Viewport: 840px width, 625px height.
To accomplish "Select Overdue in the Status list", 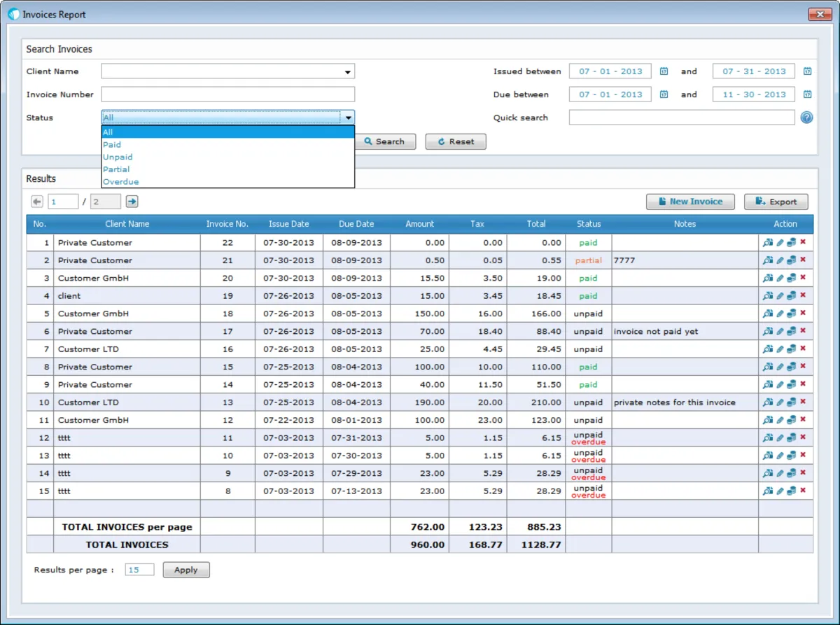I will (x=121, y=182).
